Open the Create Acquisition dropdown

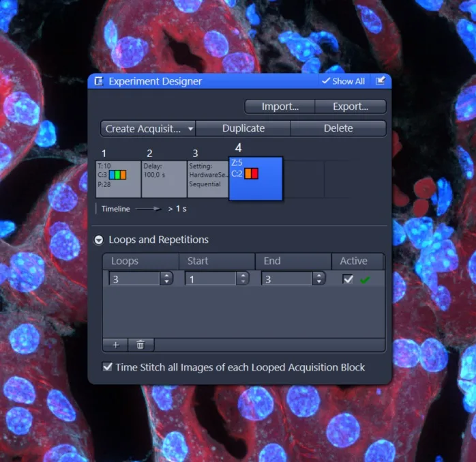tap(148, 128)
